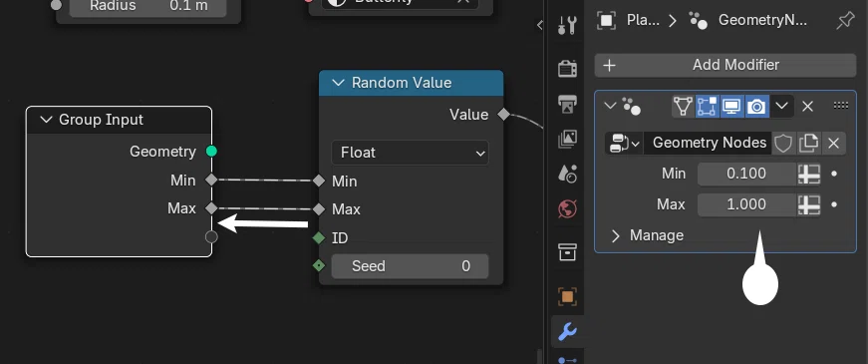The image size is (868, 364).
Task: Click the Max input socket on Random Value
Action: pos(318,208)
